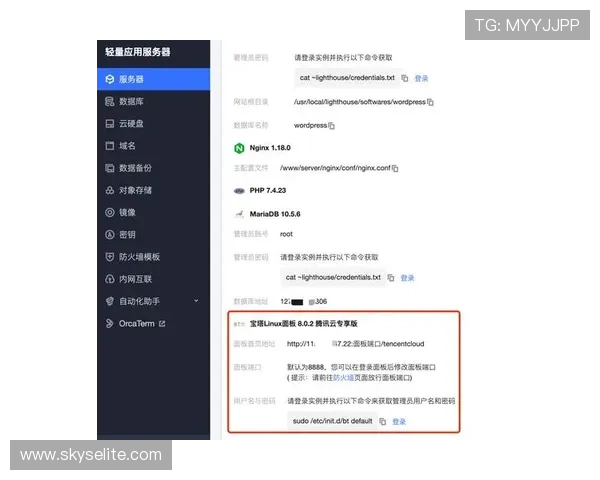Image resolution: width=600 pixels, height=480 pixels.
Task: Open 云硬盘 menu item
Action: (153, 124)
